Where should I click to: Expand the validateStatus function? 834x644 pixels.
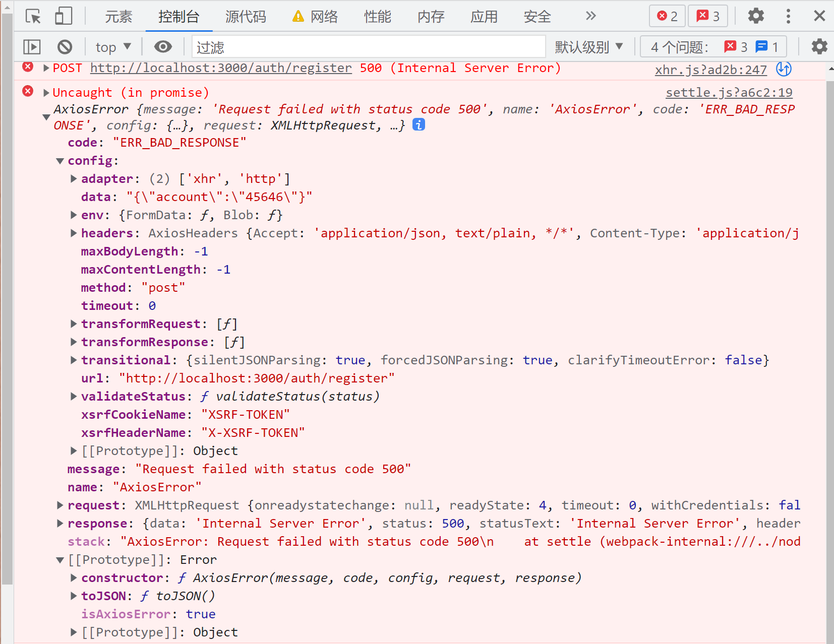(x=74, y=397)
